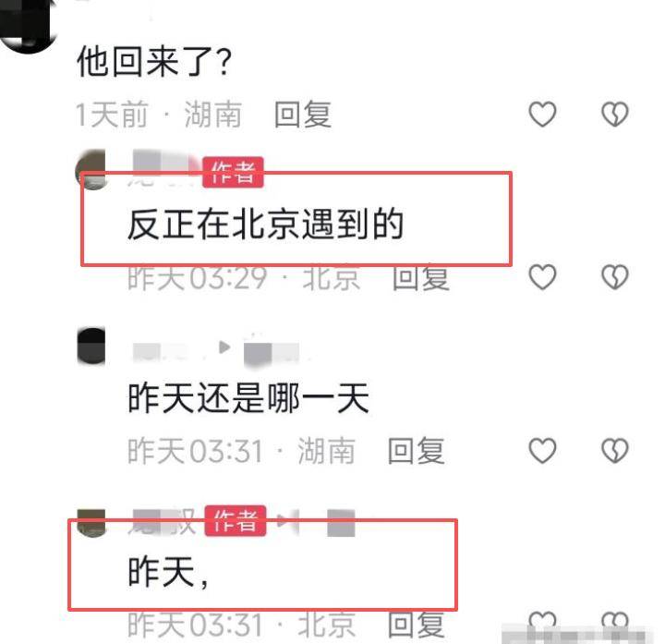Click the first red 作者 badge
The width and height of the screenshot is (665, 644).
(233, 172)
